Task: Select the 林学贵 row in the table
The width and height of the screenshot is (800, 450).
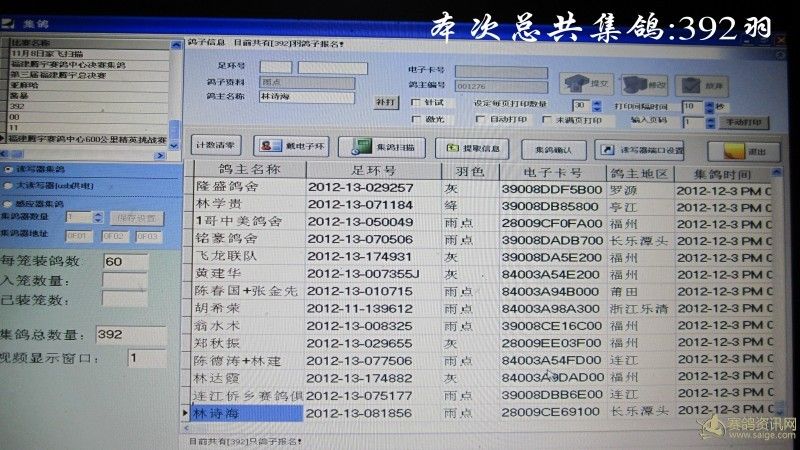Action: tap(244, 204)
